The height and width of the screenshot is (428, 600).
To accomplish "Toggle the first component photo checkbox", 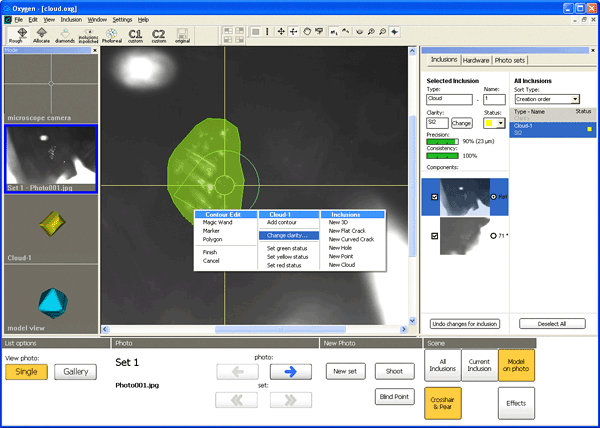I will point(432,197).
